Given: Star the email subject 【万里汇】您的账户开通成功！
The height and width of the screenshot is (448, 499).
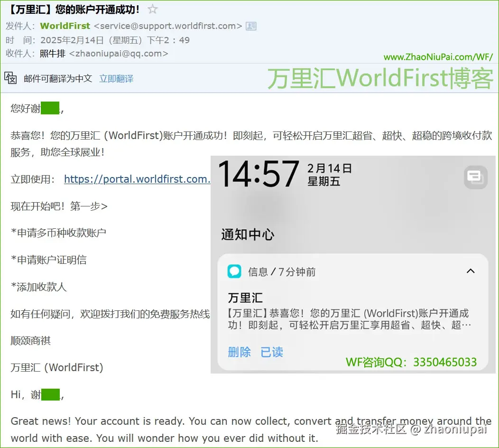Looking at the screenshot, I should [151, 9].
